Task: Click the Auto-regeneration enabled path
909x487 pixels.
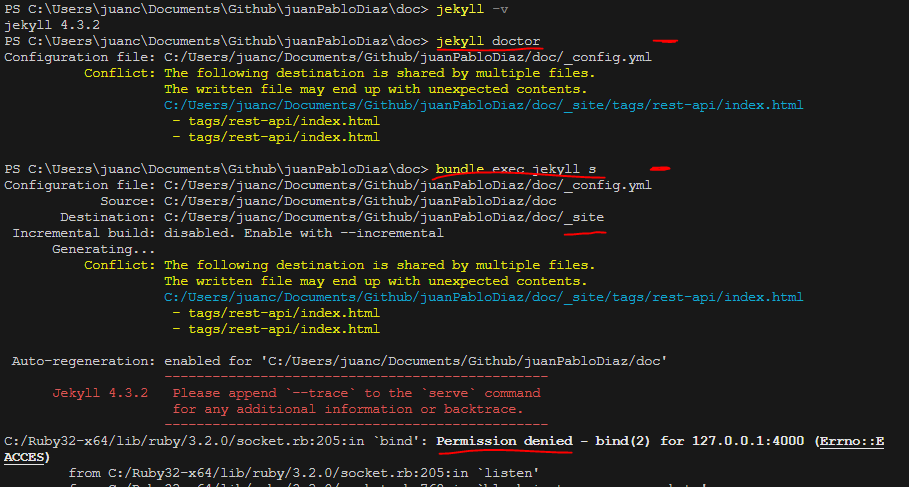Action: 463,361
